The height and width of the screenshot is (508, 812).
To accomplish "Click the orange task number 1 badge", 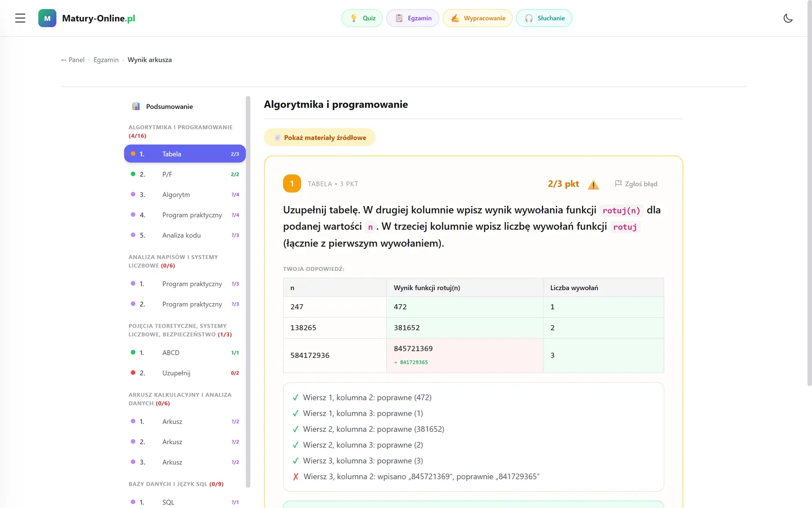I will 292,183.
